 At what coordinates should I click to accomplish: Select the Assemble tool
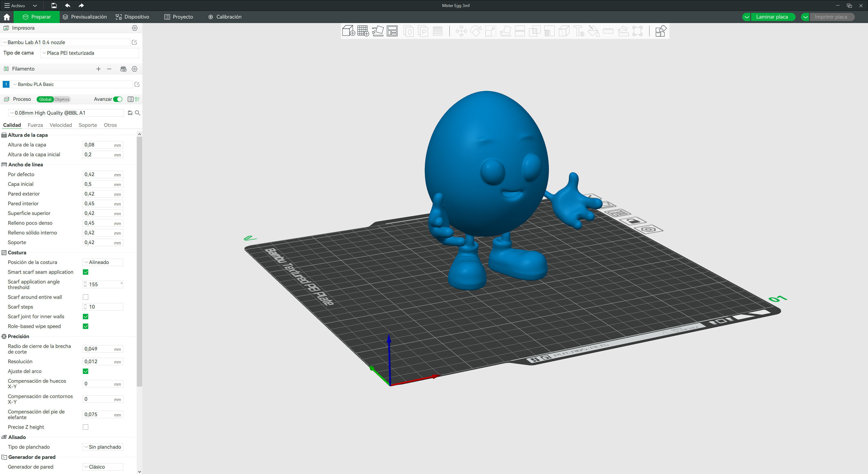point(623,31)
